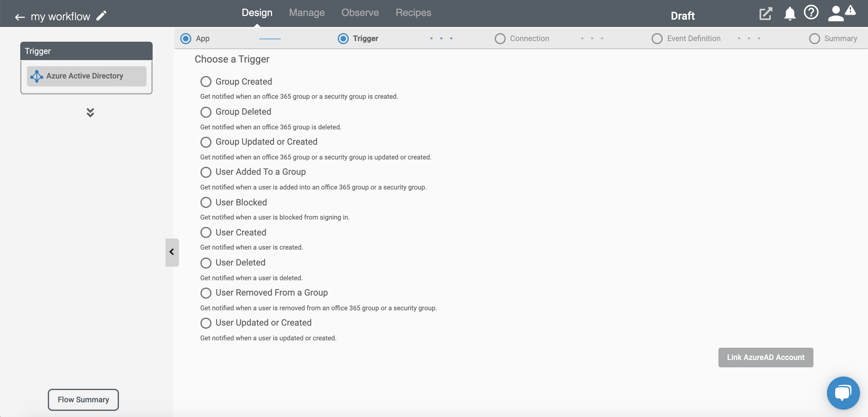Click text 'Get notified when a user is created.'
868x417 pixels.
(251, 247)
